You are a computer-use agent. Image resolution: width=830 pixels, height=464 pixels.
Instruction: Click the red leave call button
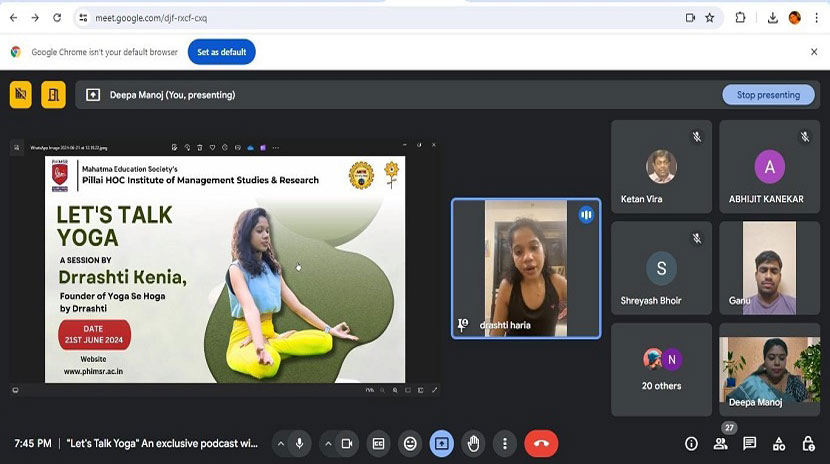(541, 443)
